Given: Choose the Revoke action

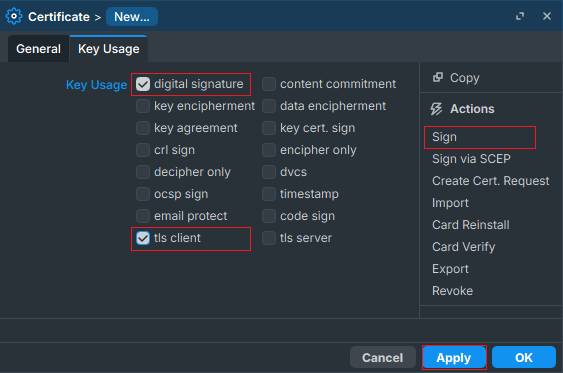Looking at the screenshot, I should 452,291.
